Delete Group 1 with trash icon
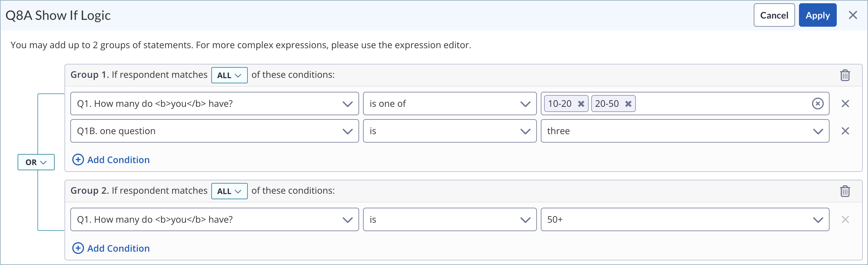The width and height of the screenshot is (868, 265). tap(845, 75)
